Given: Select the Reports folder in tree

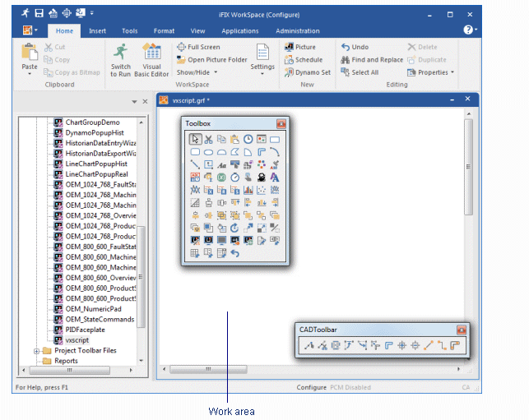Looking at the screenshot, I should click(66, 361).
